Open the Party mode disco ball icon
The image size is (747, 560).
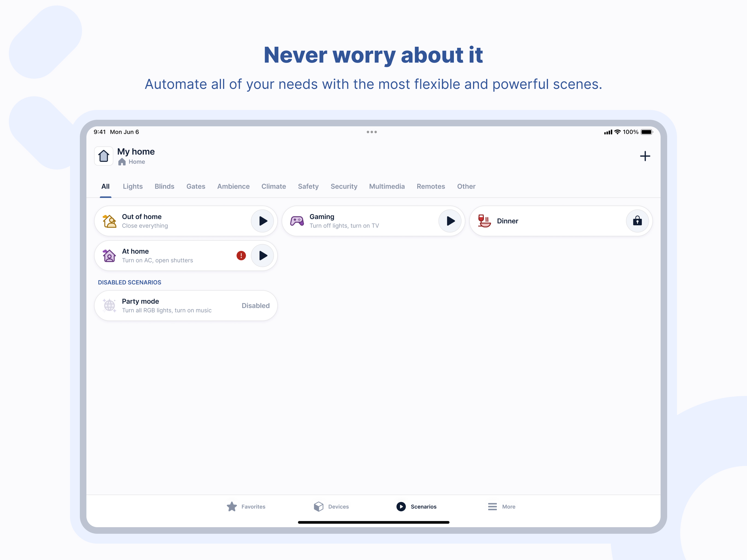tap(109, 306)
